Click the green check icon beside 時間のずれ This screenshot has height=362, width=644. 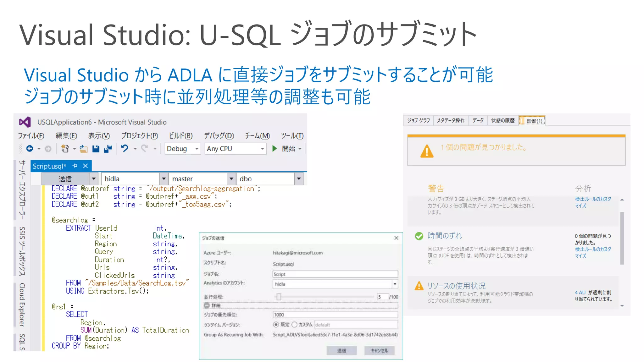pyautogui.click(x=419, y=236)
